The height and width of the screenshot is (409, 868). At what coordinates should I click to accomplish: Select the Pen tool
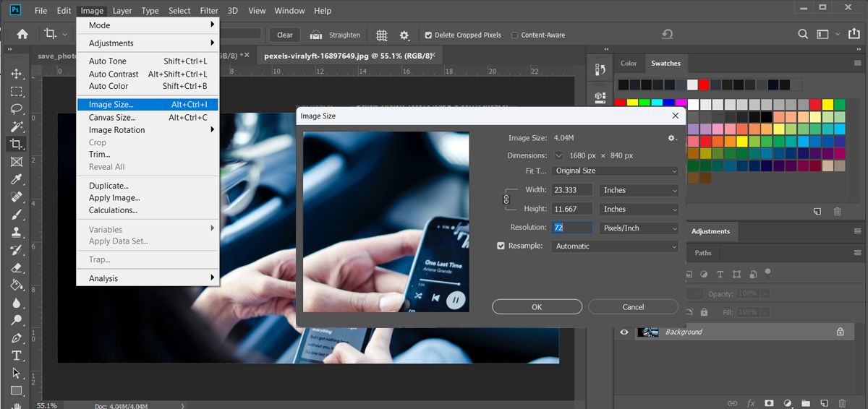17,338
